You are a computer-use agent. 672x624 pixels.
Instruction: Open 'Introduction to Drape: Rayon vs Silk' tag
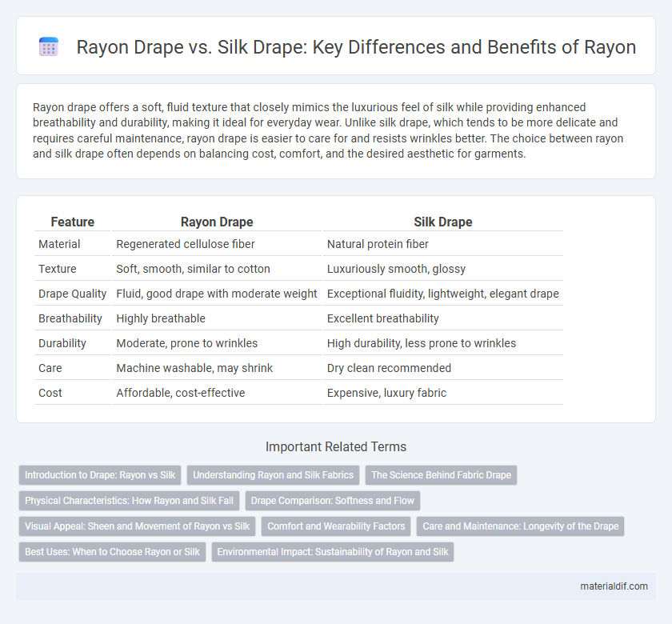(x=100, y=475)
